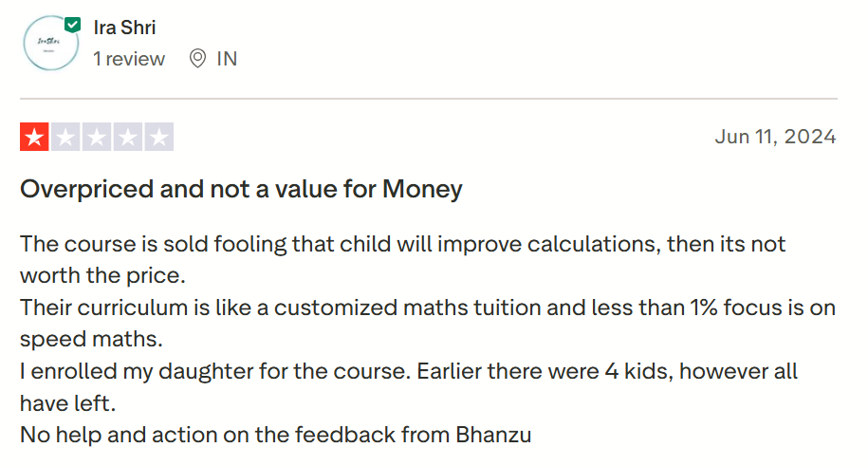This screenshot has width=868, height=466.
Task: Click the 'speed maths.' text line
Action: click(83, 340)
